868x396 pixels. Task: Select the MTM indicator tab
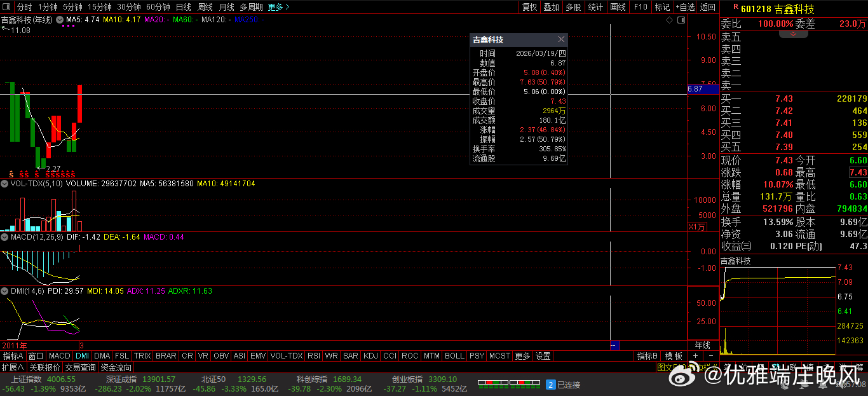click(x=431, y=356)
